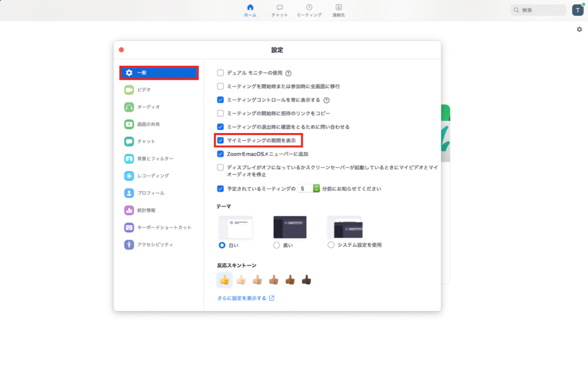Click the チャット icon in settings sidebar
This screenshot has width=588, height=366.
[129, 142]
